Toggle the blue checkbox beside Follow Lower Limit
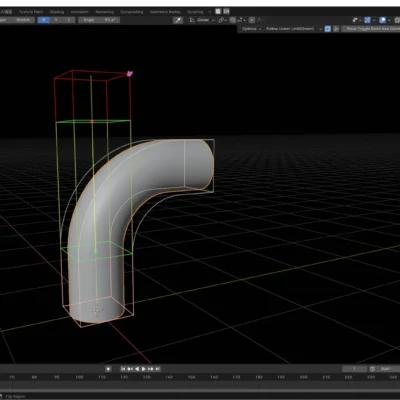400x400 pixels. pos(328,29)
